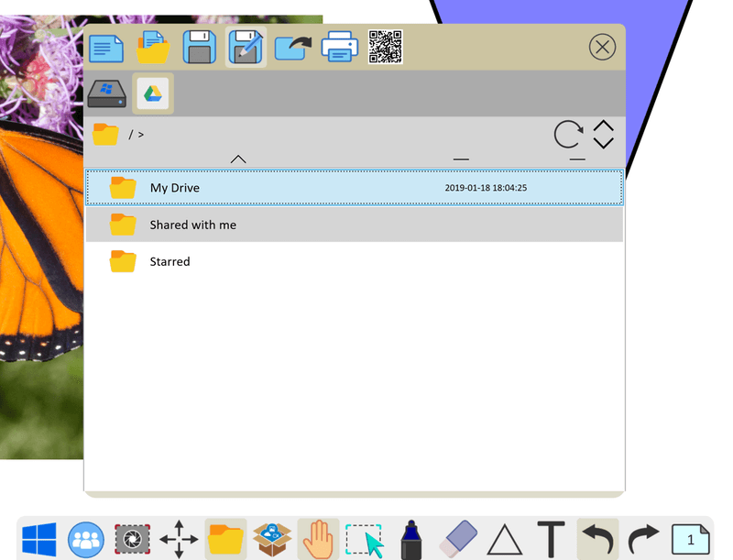
Task: Choose Save As floppy with pencil icon
Action: pos(246,48)
